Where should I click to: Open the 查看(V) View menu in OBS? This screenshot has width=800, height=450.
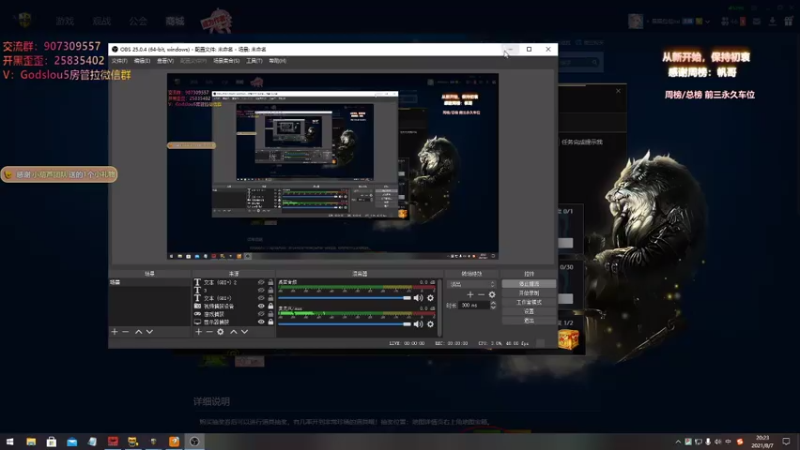click(165, 61)
